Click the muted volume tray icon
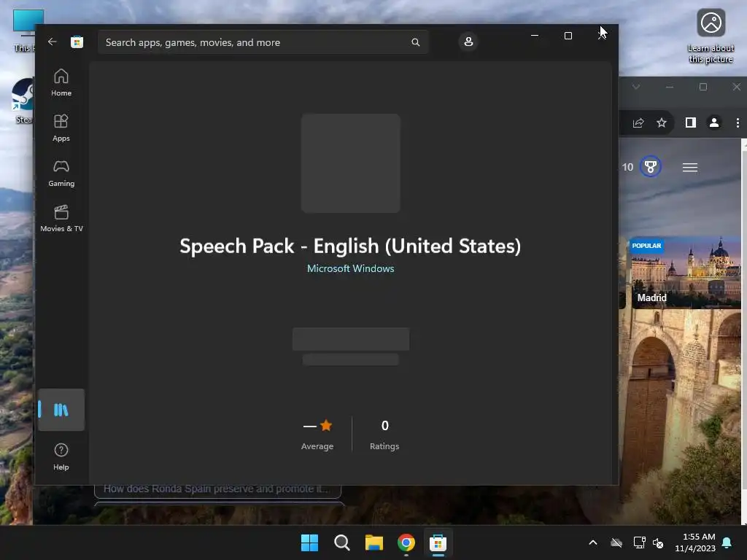 [658, 542]
